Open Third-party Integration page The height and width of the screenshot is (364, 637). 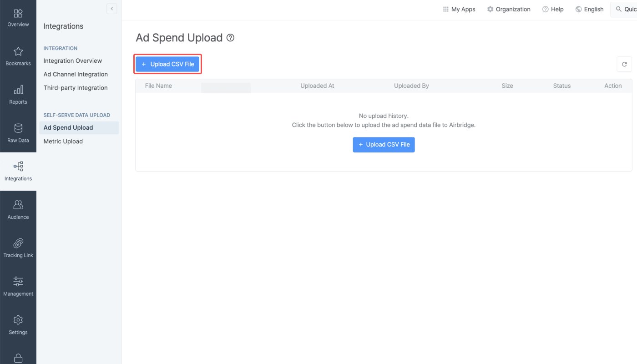click(76, 88)
